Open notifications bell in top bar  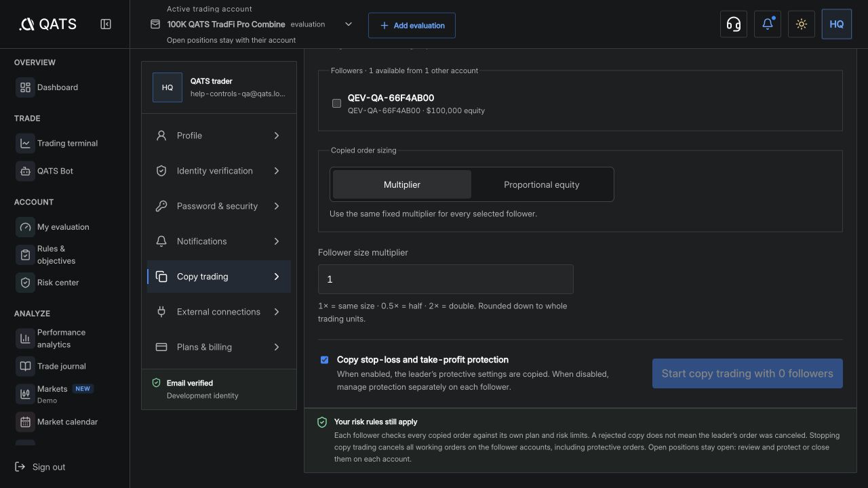click(767, 24)
